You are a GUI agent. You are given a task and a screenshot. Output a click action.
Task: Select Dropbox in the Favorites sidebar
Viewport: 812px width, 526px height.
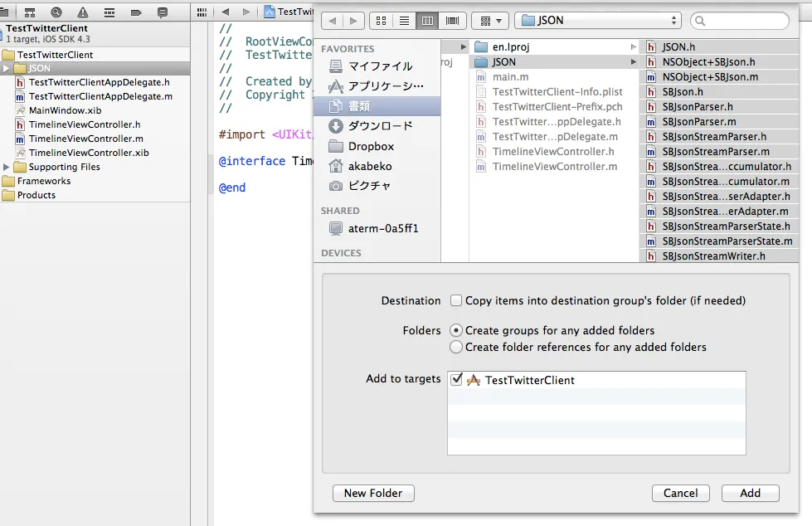point(371,146)
